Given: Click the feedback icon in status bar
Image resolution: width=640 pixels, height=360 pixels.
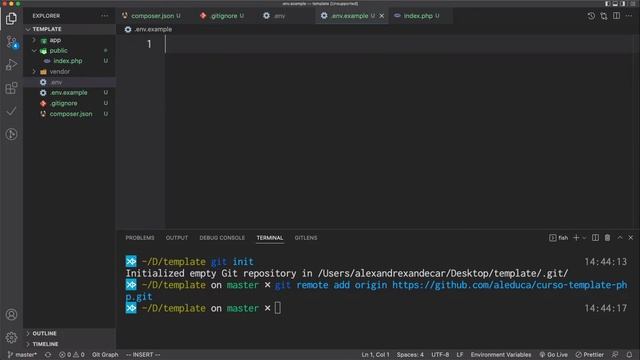Looking at the screenshot, I should click(615, 355).
